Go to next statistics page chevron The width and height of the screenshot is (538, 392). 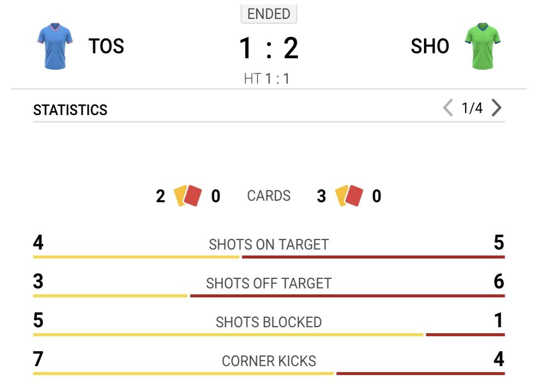pyautogui.click(x=497, y=108)
